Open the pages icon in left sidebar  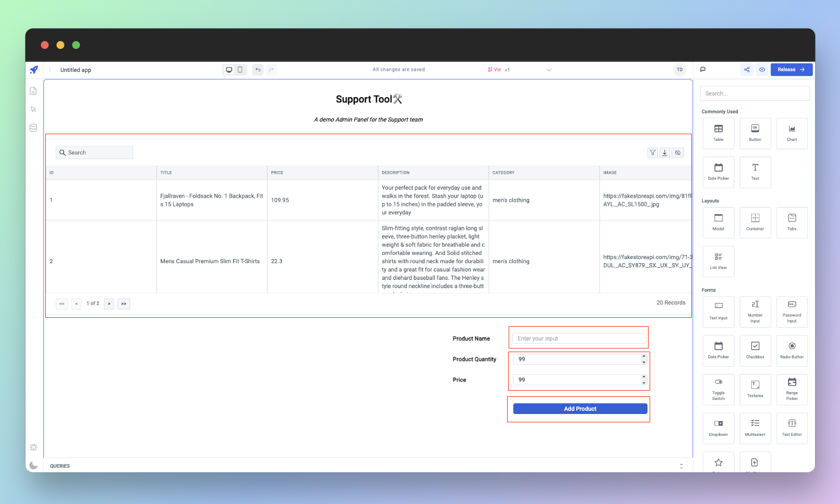click(33, 91)
